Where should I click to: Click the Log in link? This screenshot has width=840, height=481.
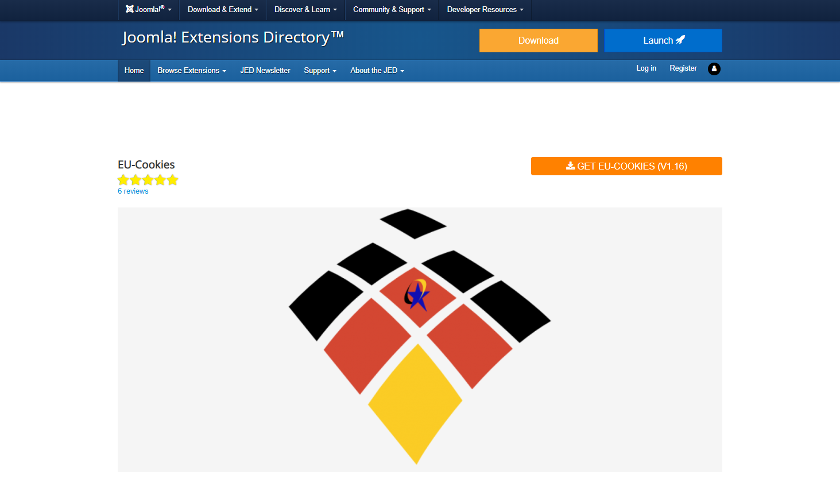[x=646, y=69]
